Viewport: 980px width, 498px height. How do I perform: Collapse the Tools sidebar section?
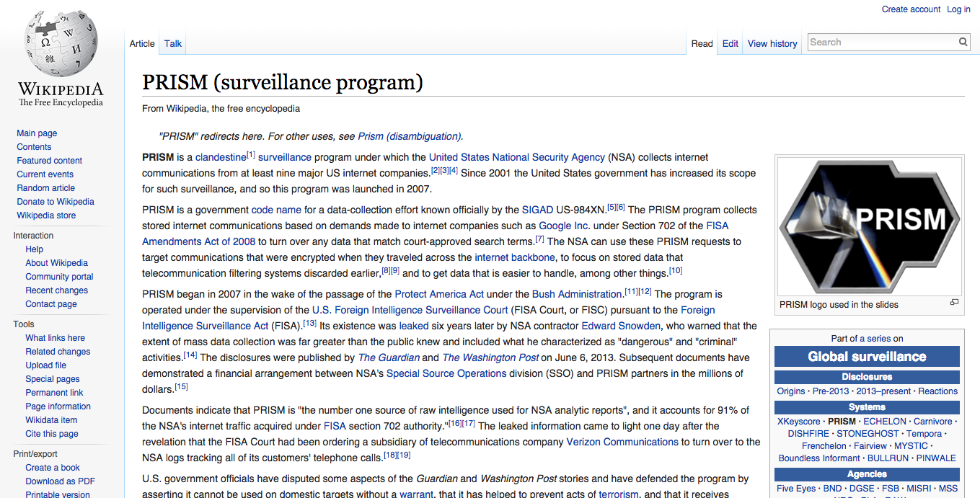point(24,324)
